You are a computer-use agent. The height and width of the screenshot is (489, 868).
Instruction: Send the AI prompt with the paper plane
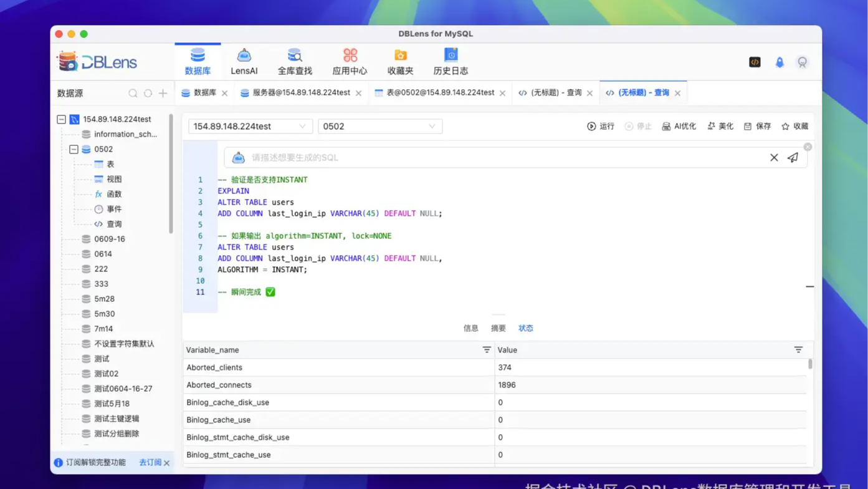[x=792, y=157]
